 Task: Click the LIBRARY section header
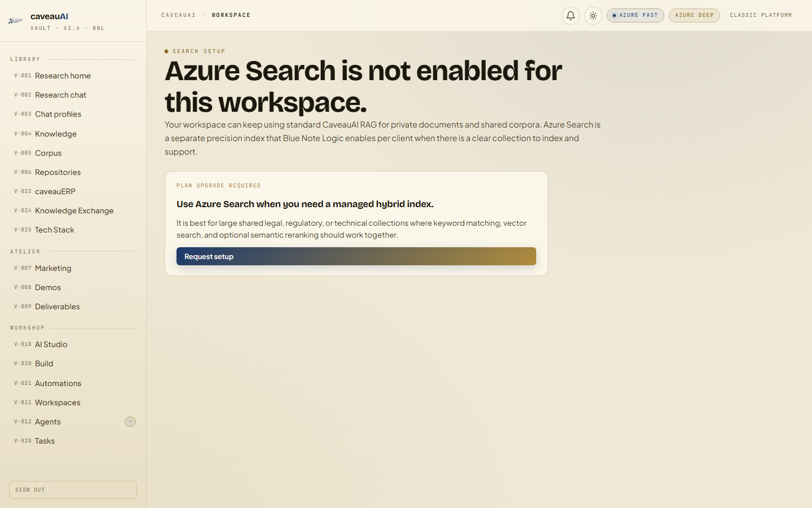[x=25, y=59]
